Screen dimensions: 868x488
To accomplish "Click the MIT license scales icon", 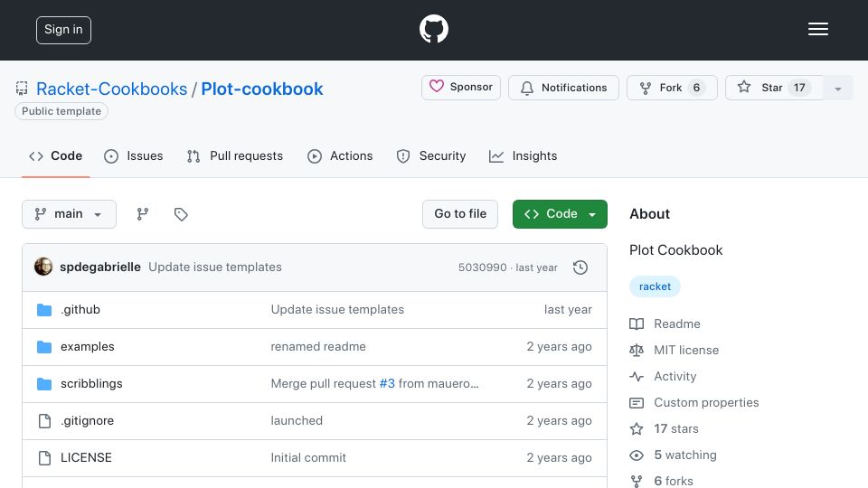I will (x=637, y=351).
